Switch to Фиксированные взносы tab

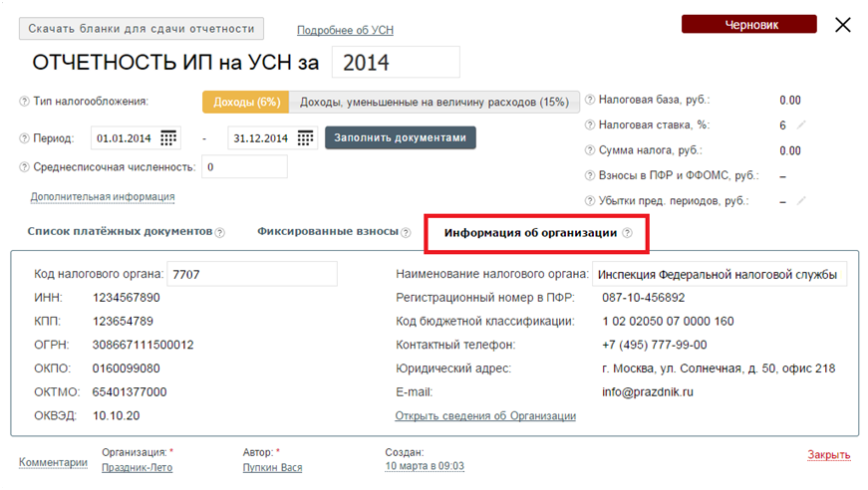tap(327, 232)
